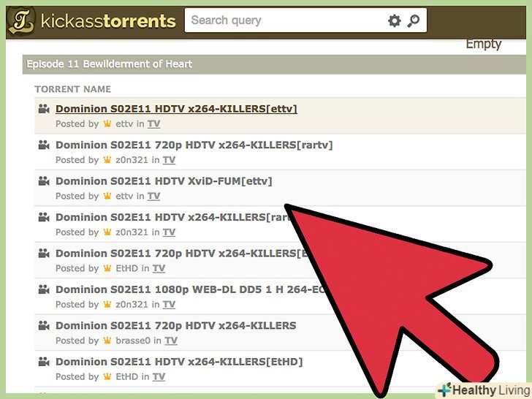Screen dimensions: 532x399
Task: Open the KickassTorrents logo icon
Action: (21, 21)
